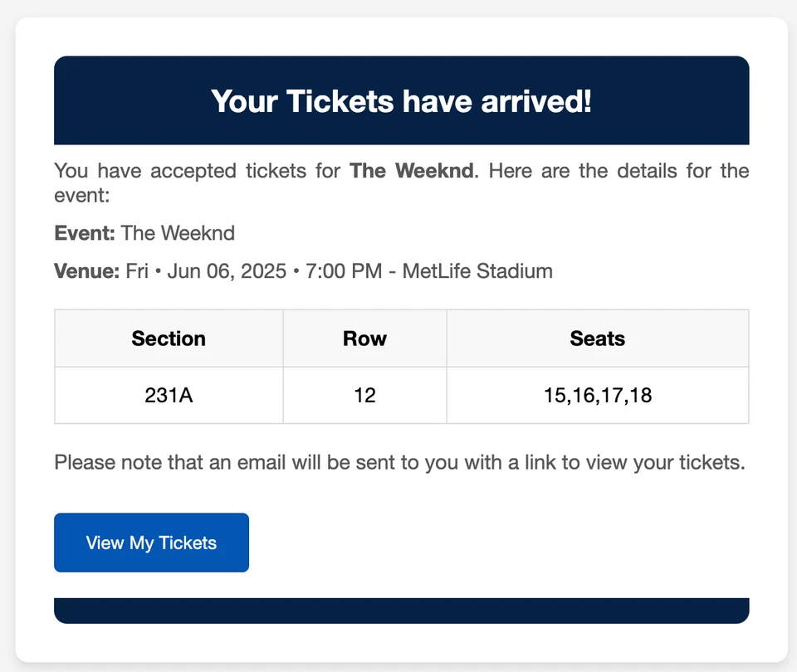Click the Venue label text
Viewport: 797px width, 672px height.
[x=86, y=270]
